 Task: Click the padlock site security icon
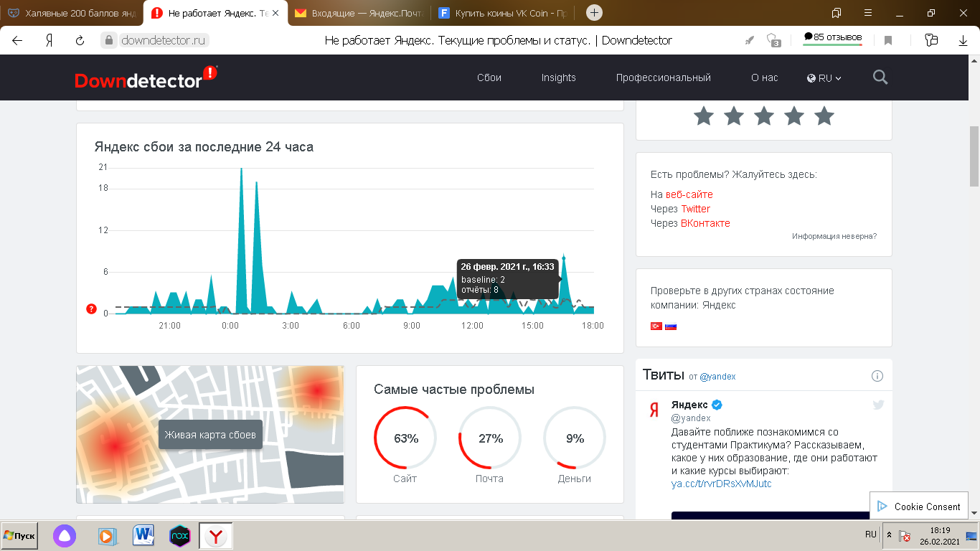pyautogui.click(x=108, y=40)
